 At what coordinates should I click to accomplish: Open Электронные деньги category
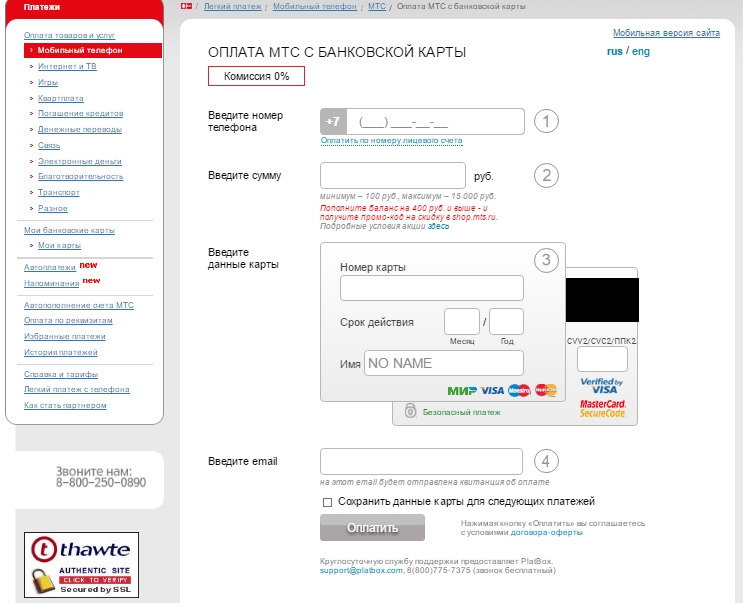pos(80,161)
